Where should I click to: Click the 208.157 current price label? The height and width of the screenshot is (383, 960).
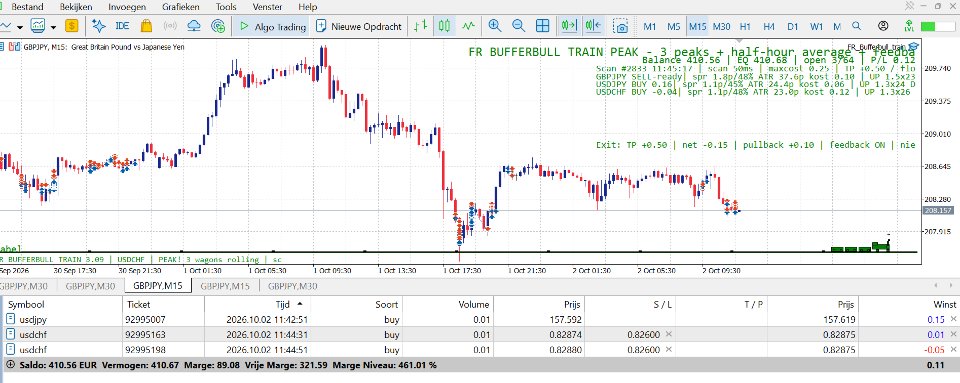tap(937, 210)
